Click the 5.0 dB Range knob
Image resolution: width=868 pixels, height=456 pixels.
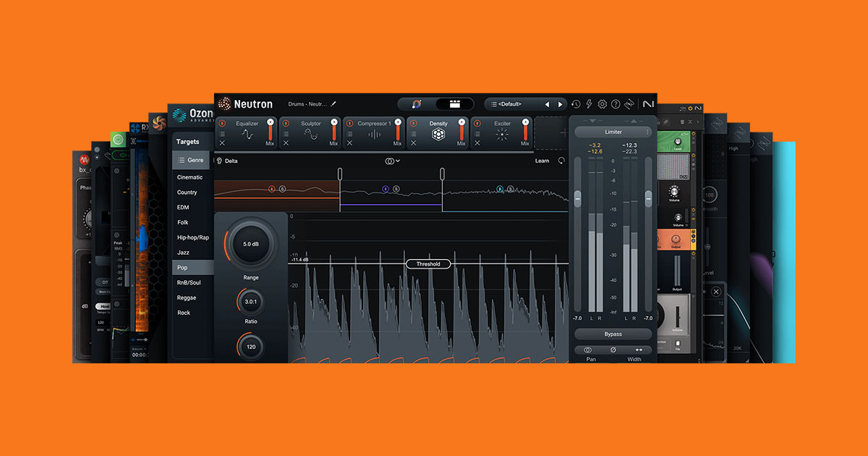pos(251,244)
